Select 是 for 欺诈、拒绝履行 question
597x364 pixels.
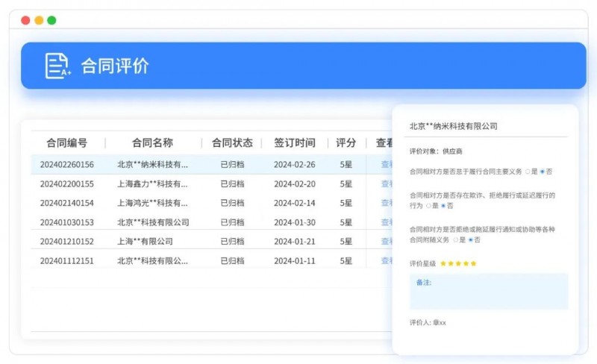coord(428,206)
